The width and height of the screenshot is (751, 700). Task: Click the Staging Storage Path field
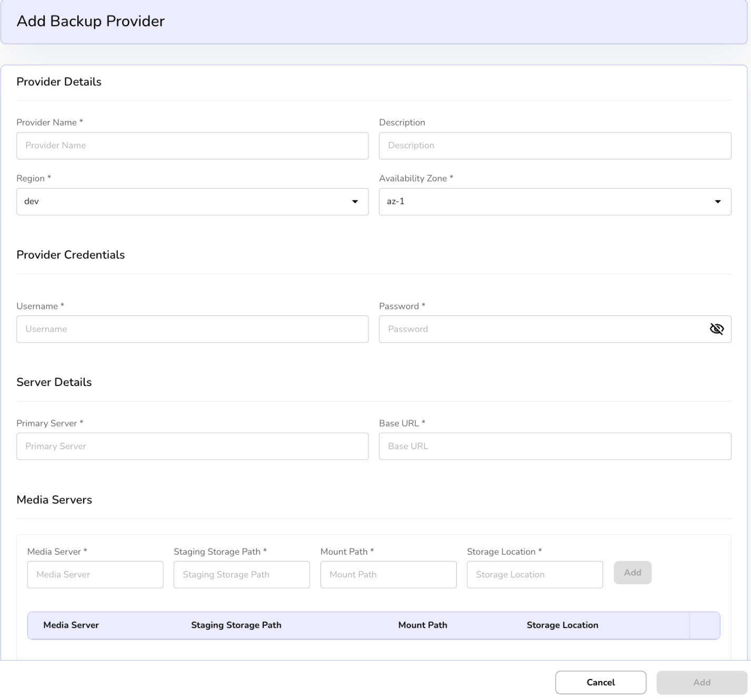(242, 575)
